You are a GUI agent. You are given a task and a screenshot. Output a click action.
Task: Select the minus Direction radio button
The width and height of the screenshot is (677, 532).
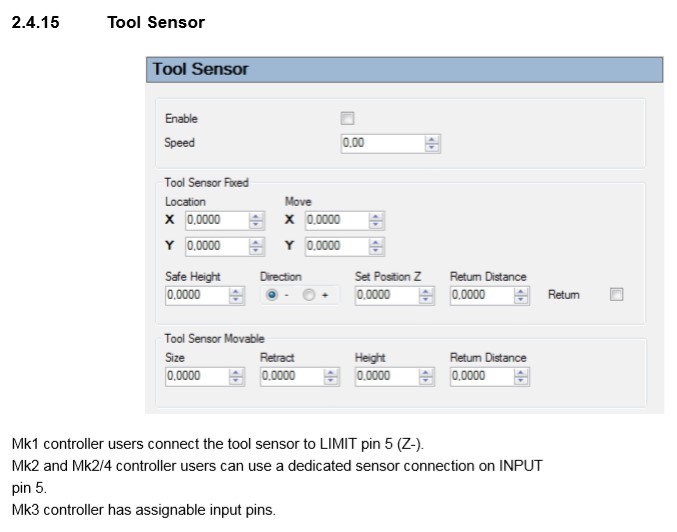272,295
